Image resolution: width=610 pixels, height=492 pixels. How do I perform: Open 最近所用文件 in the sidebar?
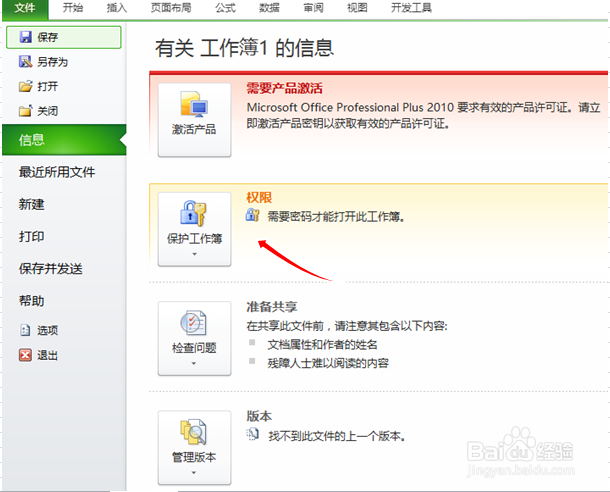pos(57,172)
